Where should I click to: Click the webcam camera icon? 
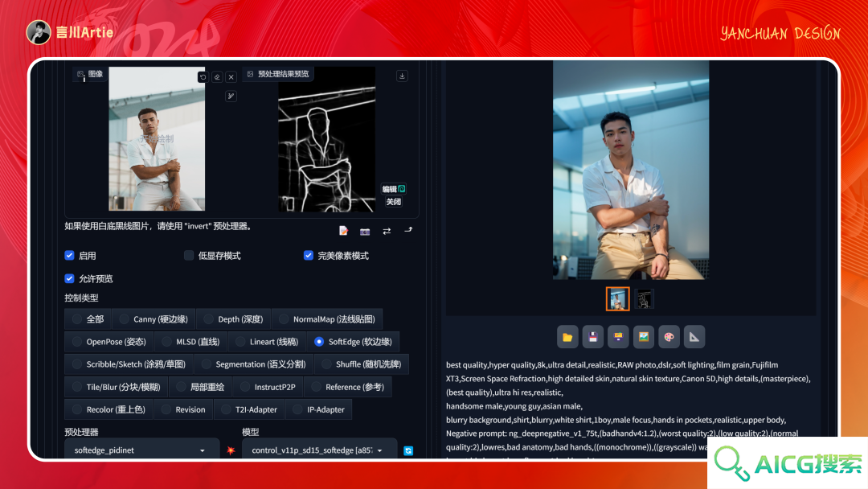[x=365, y=232]
